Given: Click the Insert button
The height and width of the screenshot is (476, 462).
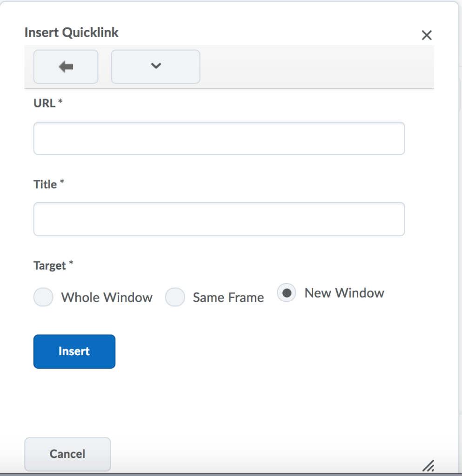Looking at the screenshot, I should click(x=74, y=351).
